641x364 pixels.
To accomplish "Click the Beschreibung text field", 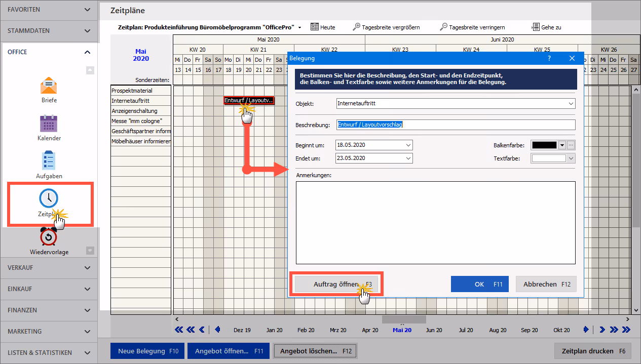I will tap(456, 125).
